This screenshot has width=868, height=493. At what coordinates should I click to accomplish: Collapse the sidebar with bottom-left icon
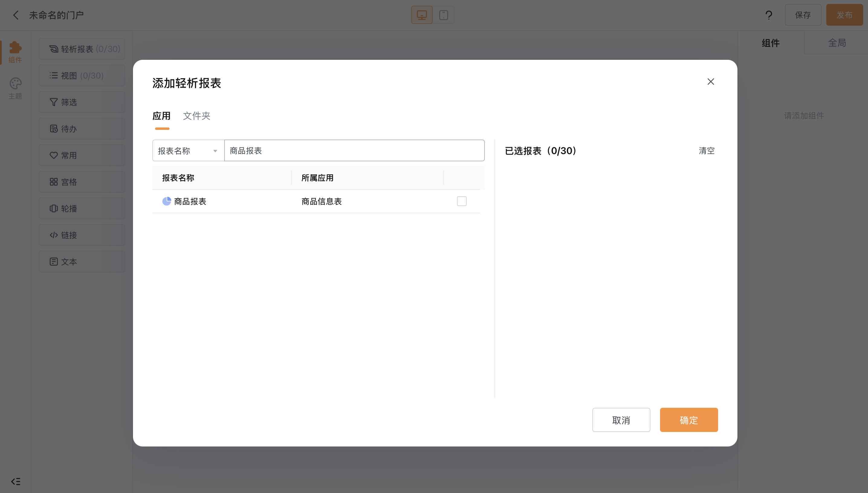(16, 482)
